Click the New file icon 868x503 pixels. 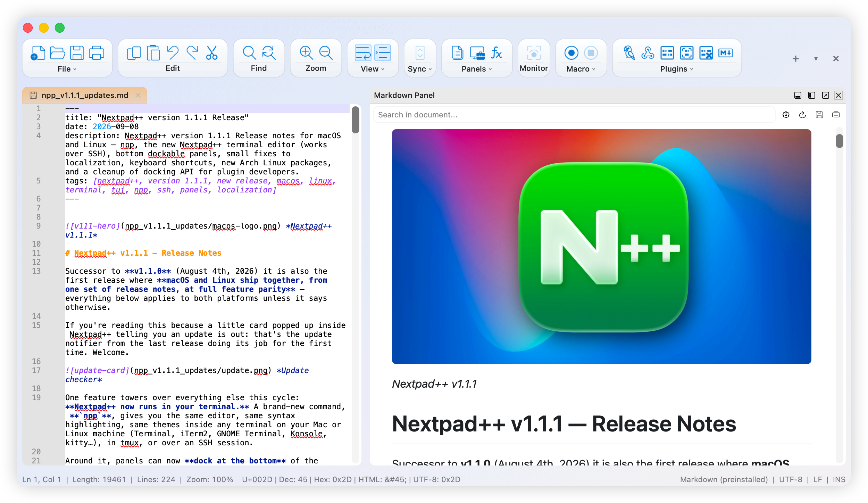point(38,53)
